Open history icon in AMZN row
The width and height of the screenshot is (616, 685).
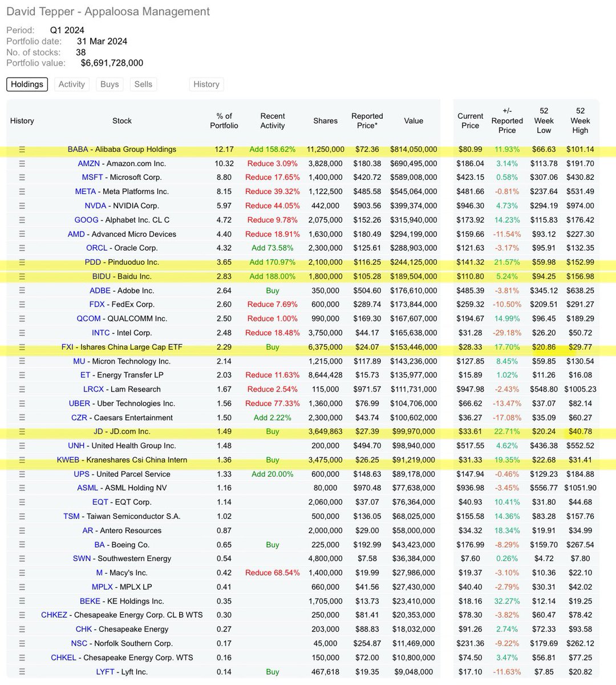pos(22,163)
